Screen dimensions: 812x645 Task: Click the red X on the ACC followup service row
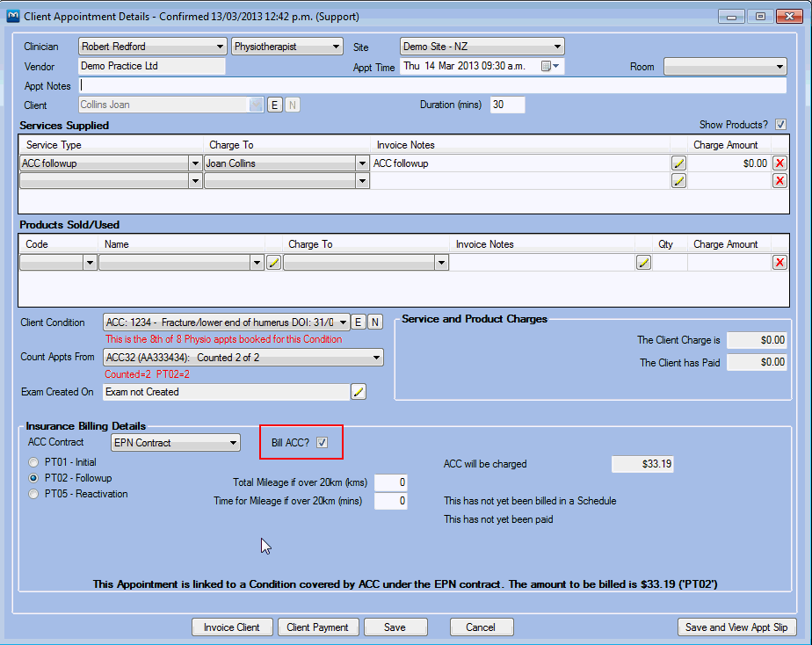[779, 163]
